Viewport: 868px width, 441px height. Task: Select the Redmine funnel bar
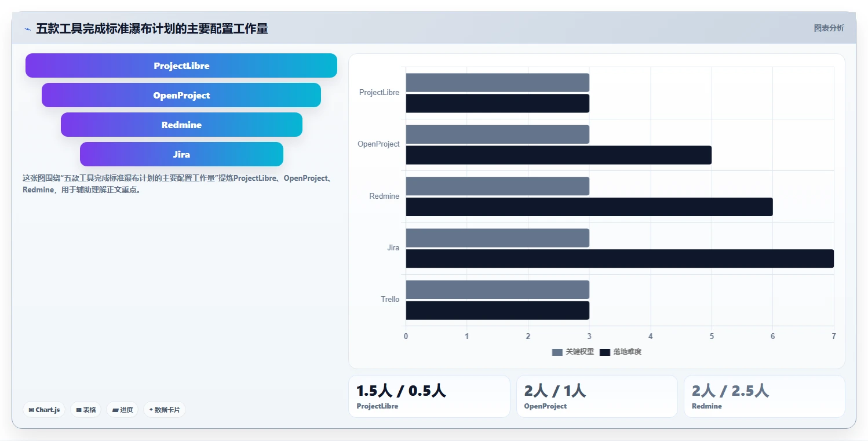tap(181, 125)
